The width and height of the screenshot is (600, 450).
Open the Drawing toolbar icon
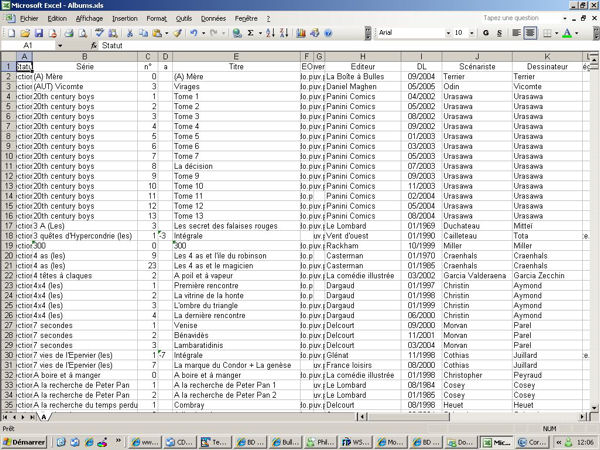click(x=315, y=33)
